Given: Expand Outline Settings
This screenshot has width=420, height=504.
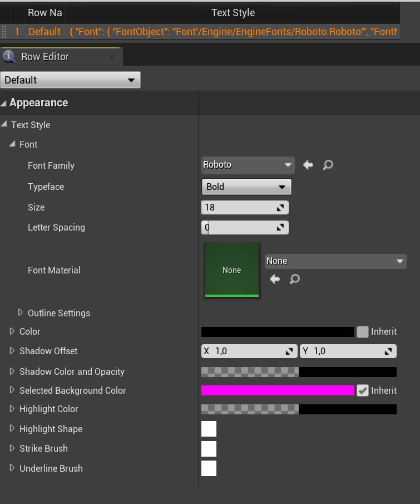Looking at the screenshot, I should (x=20, y=312).
